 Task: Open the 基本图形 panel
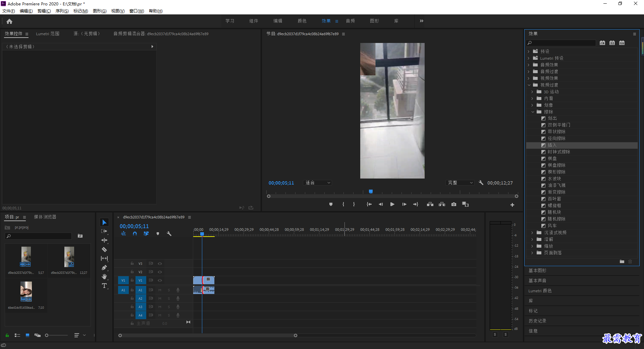point(537,270)
